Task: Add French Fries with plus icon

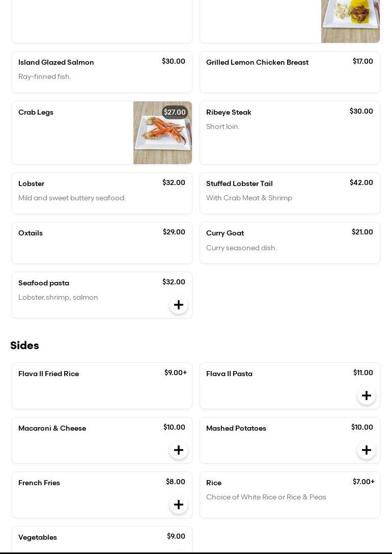Action: (x=179, y=505)
